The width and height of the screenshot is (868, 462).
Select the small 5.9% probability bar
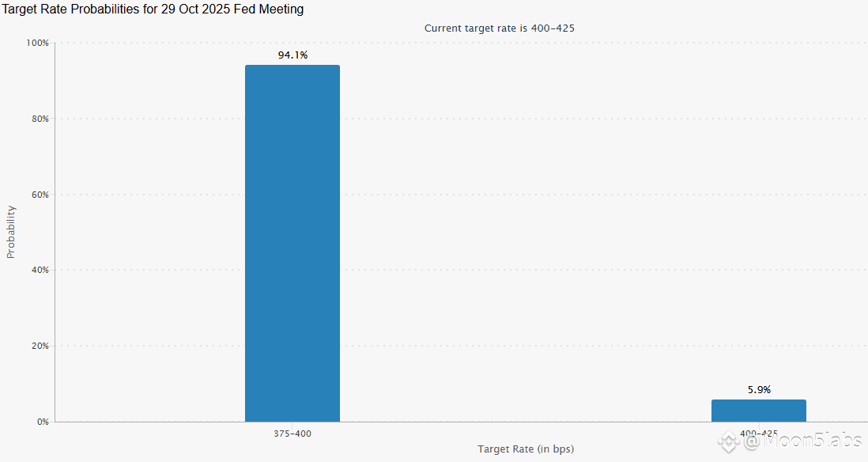coord(758,411)
